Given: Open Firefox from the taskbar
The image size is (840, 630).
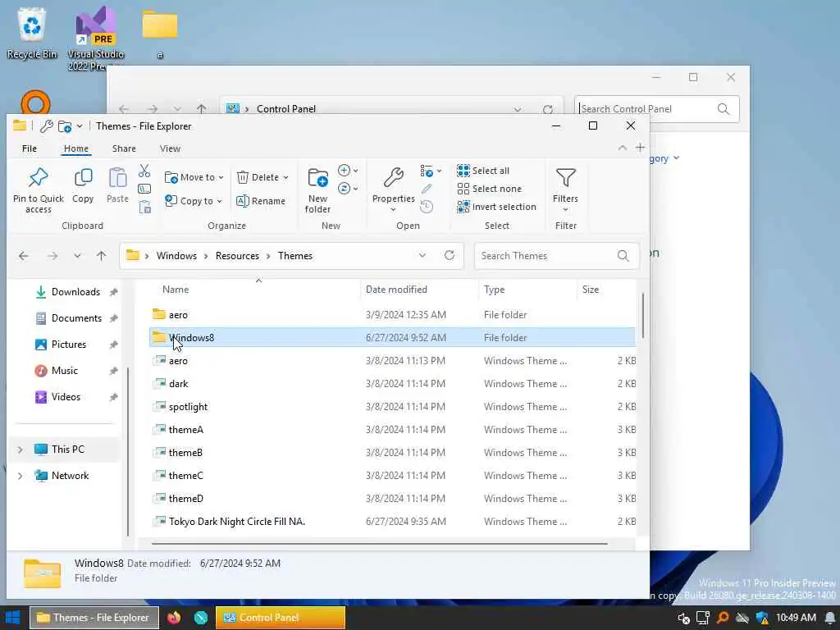Looking at the screenshot, I should (174, 617).
